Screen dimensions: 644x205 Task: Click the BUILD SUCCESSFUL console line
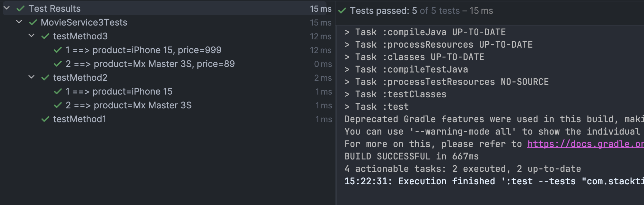click(412, 156)
